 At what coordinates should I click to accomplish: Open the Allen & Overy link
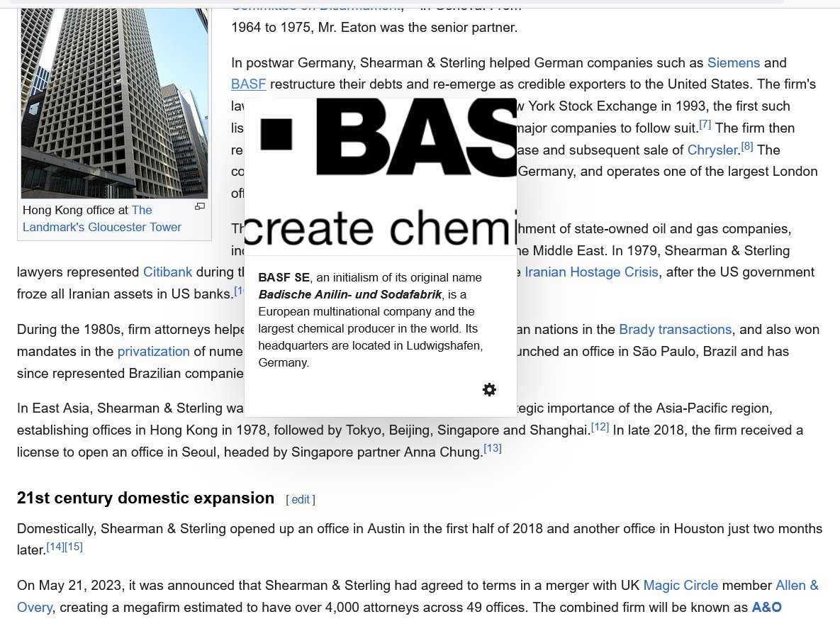click(x=797, y=585)
